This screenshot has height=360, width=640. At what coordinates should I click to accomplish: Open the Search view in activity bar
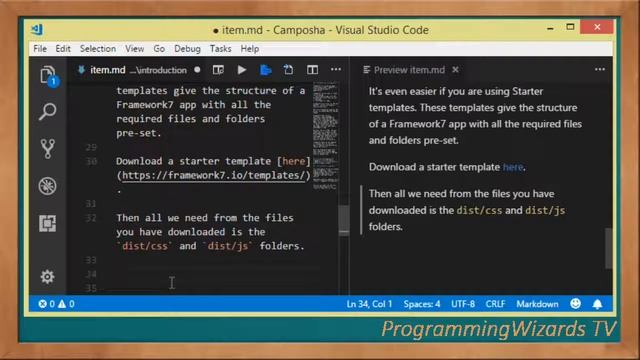tap(47, 112)
